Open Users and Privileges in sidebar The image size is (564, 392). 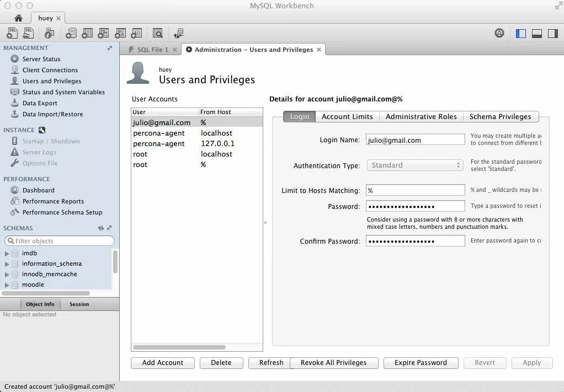pyautogui.click(x=52, y=81)
